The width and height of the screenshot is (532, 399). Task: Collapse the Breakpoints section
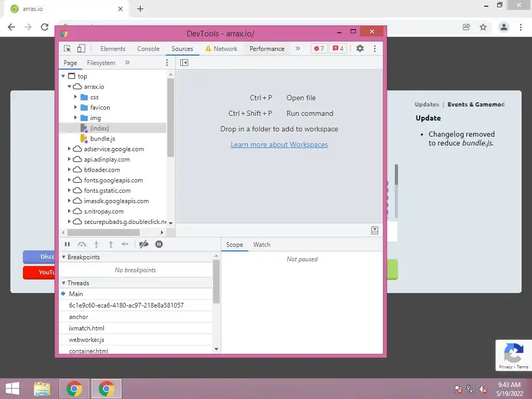63,257
